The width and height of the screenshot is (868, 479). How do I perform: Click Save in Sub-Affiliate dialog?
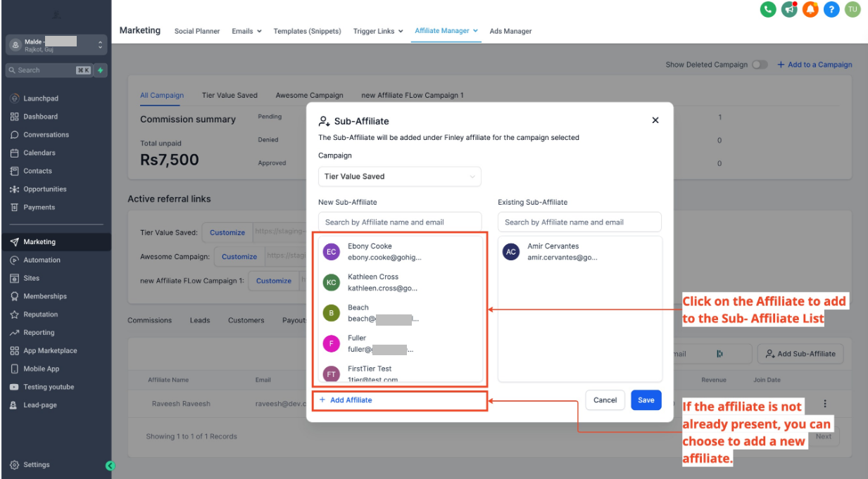(x=646, y=400)
